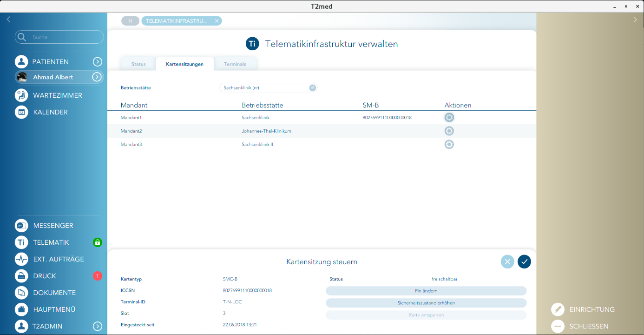Expand the Patienten chevron
This screenshot has height=335, width=644.
(97, 62)
